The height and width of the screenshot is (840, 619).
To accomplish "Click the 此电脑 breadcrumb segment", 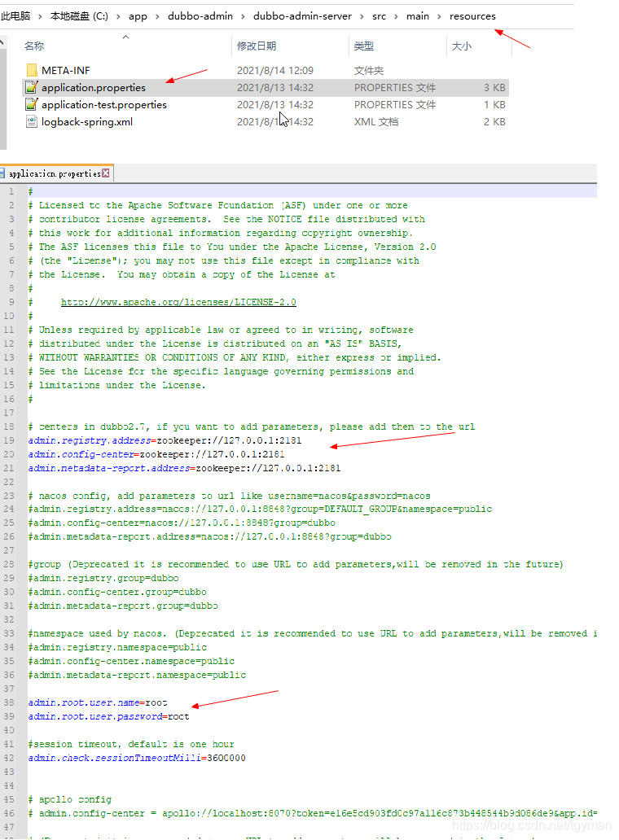I will (x=15, y=16).
